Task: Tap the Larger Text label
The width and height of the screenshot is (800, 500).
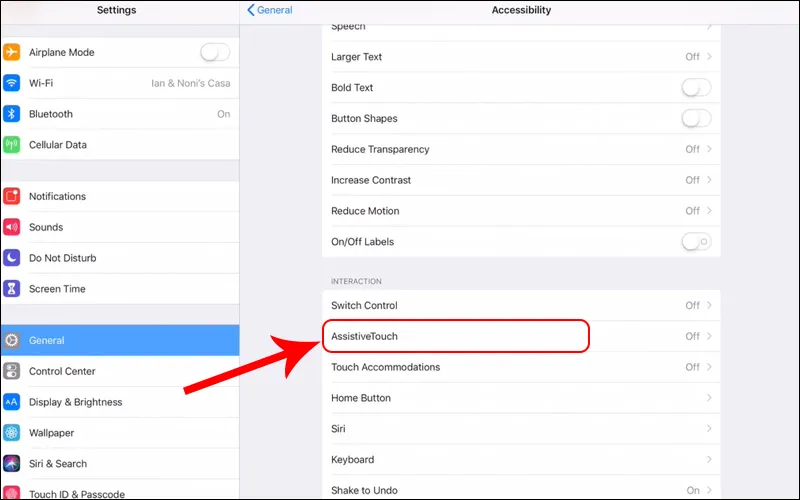Action: [356, 57]
